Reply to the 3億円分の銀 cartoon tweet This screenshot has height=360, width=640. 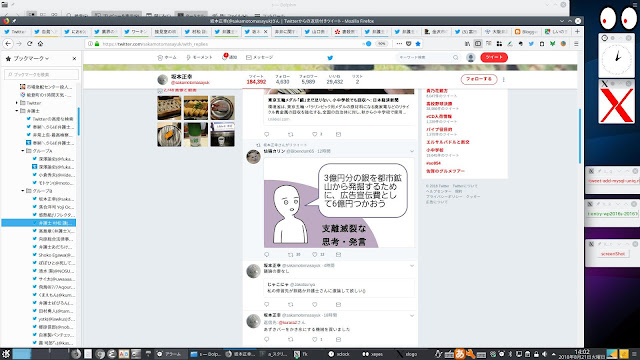click(x=267, y=254)
